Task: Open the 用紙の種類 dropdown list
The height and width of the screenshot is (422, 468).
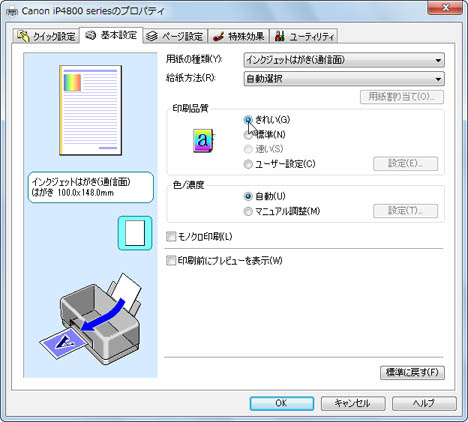Action: [x=344, y=60]
